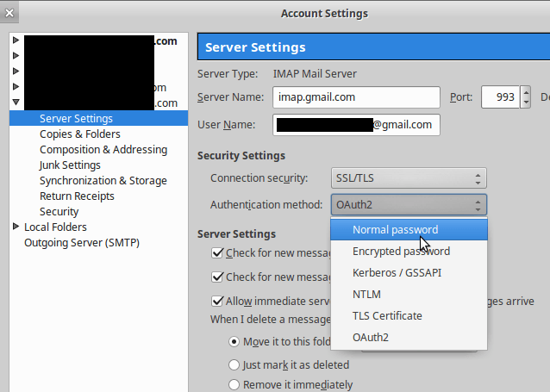Open the Connection security SSL/TLS dropdown
Image resolution: width=550 pixels, height=392 pixels.
coord(408,178)
